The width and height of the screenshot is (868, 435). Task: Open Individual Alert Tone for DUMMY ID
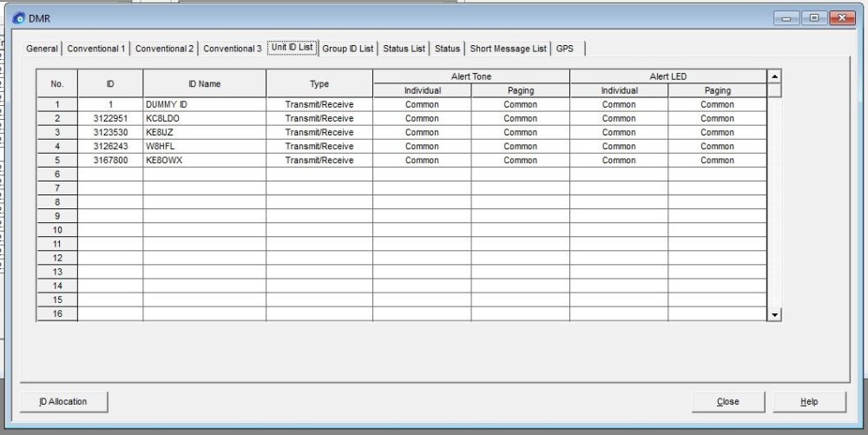point(422,104)
